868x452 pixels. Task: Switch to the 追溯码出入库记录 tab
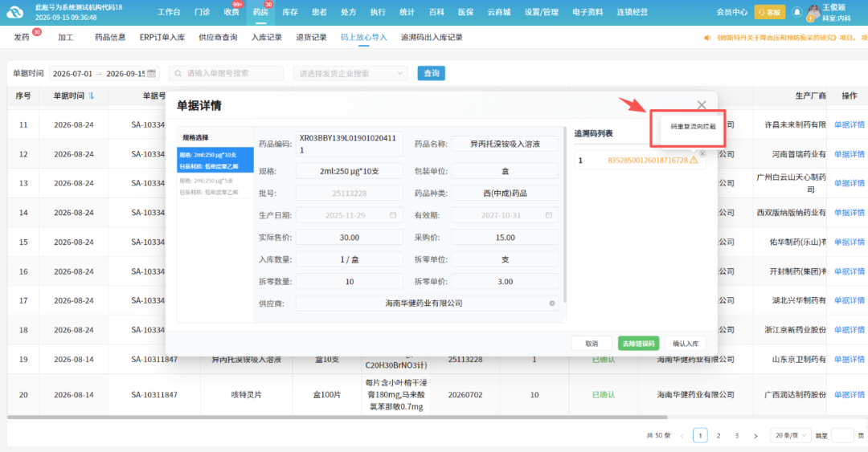432,37
